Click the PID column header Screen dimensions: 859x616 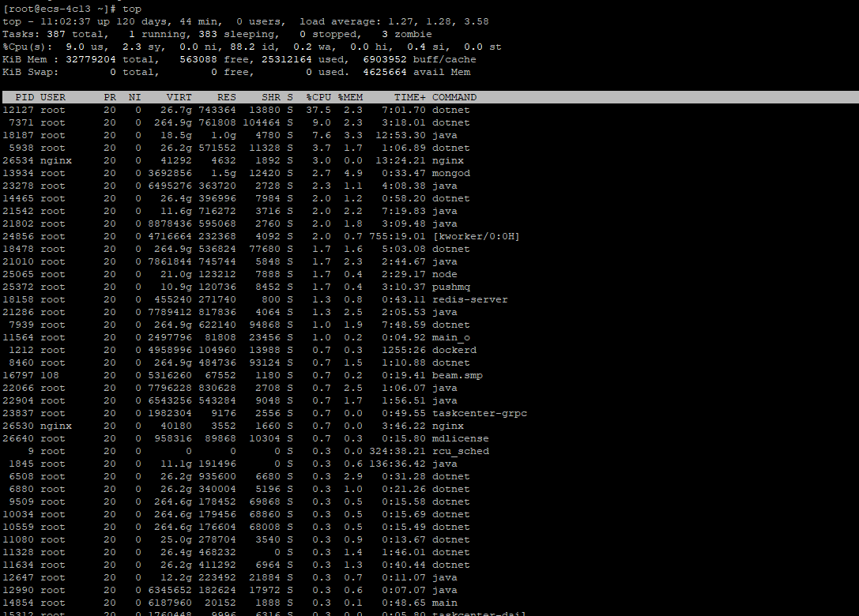[24, 97]
